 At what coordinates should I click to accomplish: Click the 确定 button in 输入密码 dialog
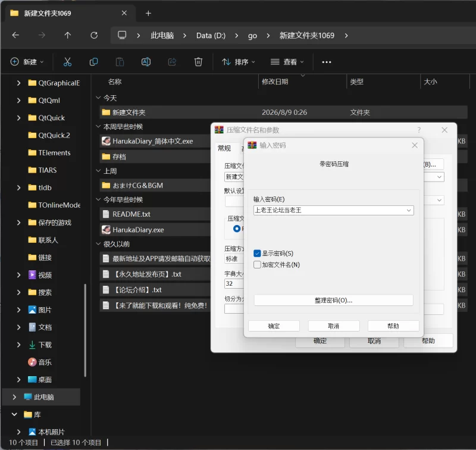coord(274,326)
